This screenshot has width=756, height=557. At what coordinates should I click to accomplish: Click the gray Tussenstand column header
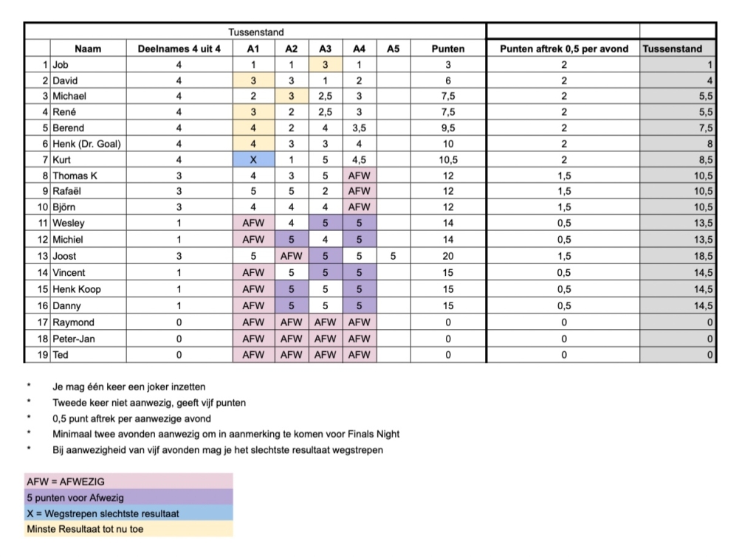[x=678, y=49]
